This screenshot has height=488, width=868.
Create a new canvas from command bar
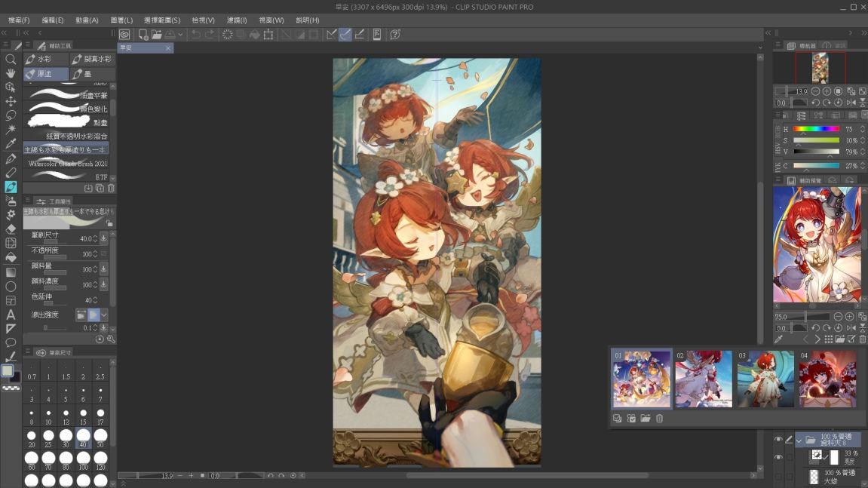[x=143, y=35]
